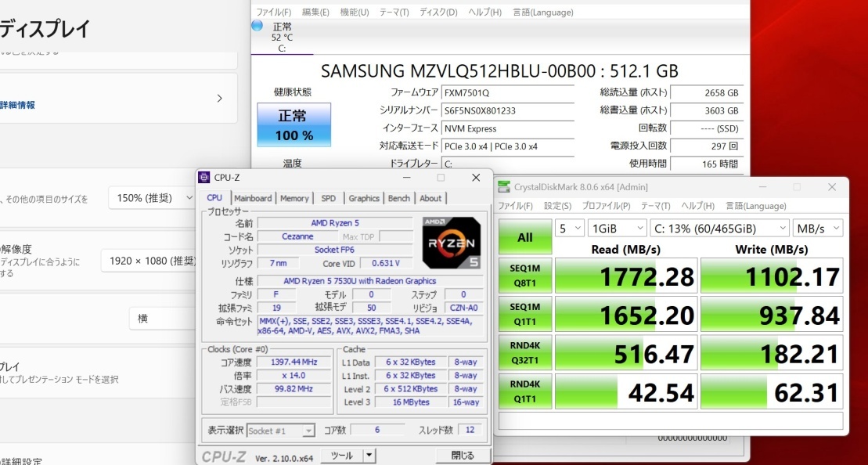
Task: Run the SEQ1M Q1T1 test
Action: click(x=524, y=314)
